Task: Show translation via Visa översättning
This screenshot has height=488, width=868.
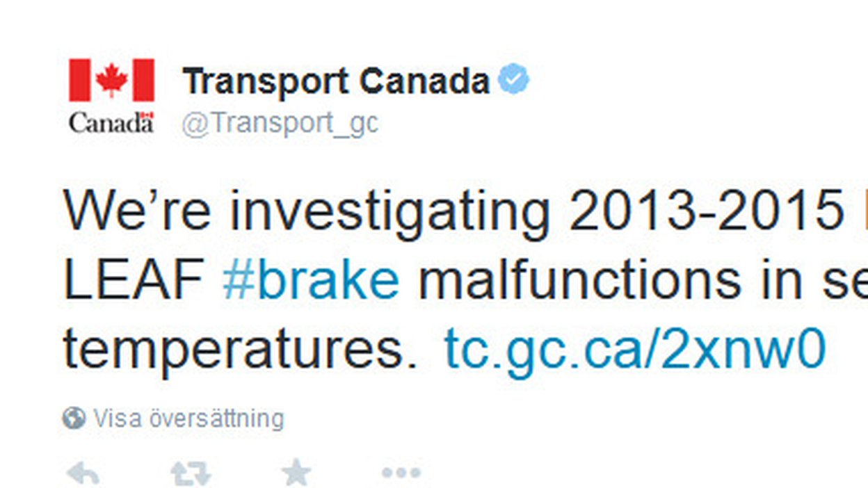Action: (x=188, y=418)
